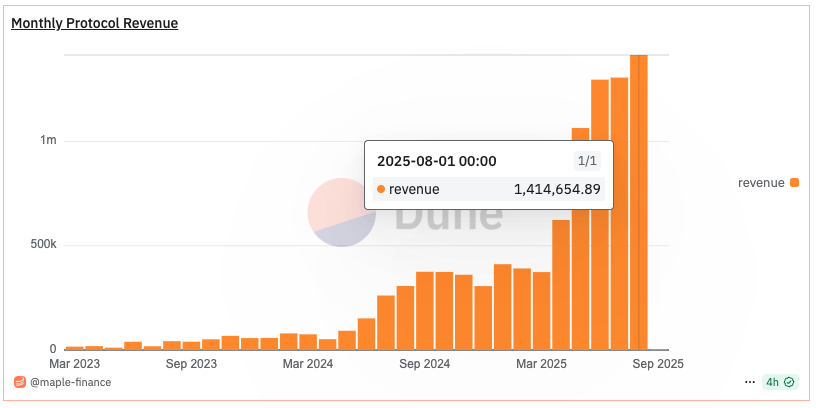Open the three-dot options menu
This screenshot has width=816, height=408.
(x=749, y=382)
